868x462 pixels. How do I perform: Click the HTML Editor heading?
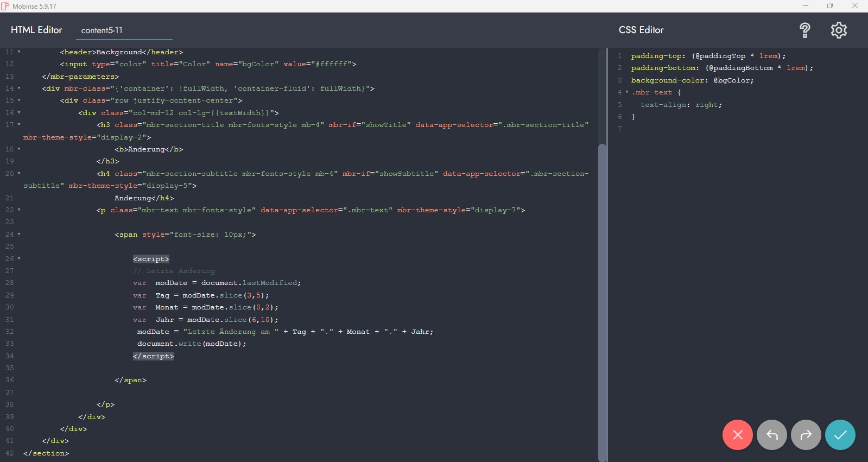click(36, 30)
